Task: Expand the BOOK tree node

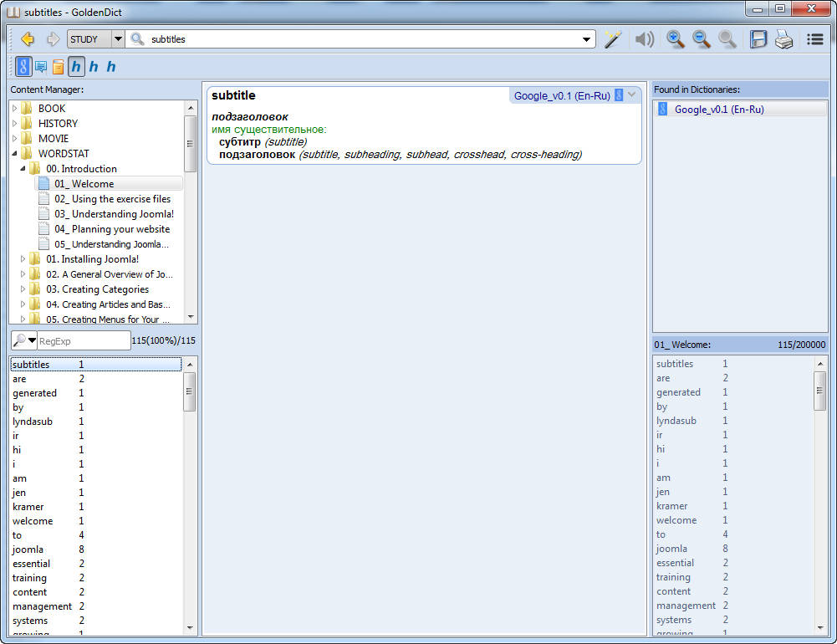Action: 14,109
